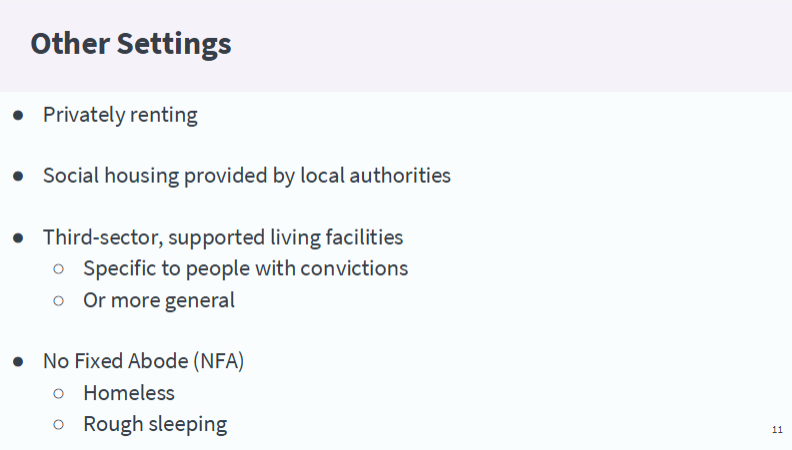Click the hollow bullet before "Specific to people"
Viewport: 792px width, 450px height.
59,269
